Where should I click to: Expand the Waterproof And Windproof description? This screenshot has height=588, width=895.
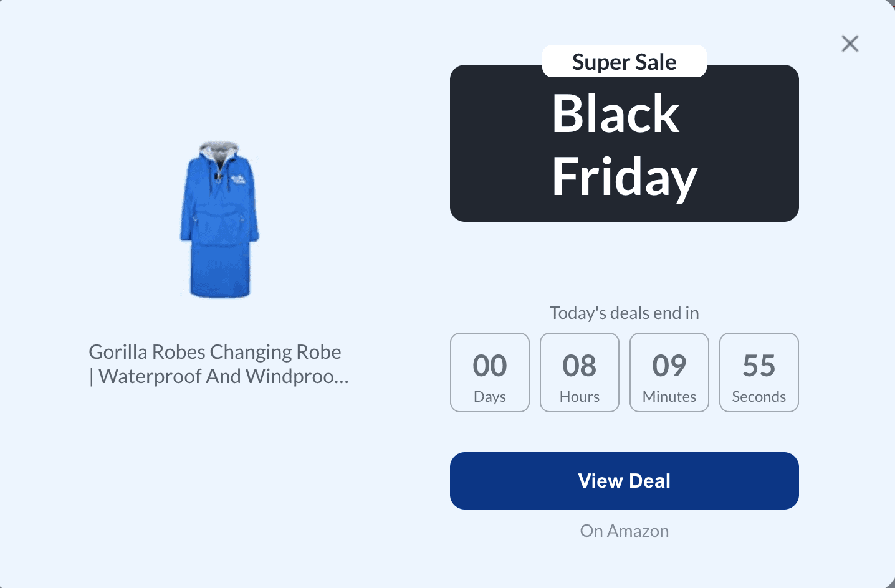coord(219,376)
